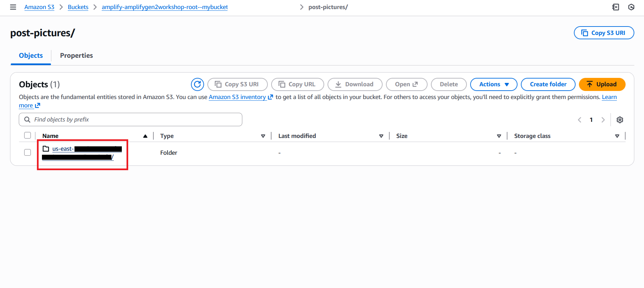
Task: Click the Storage class column header text
Action: coord(532,136)
